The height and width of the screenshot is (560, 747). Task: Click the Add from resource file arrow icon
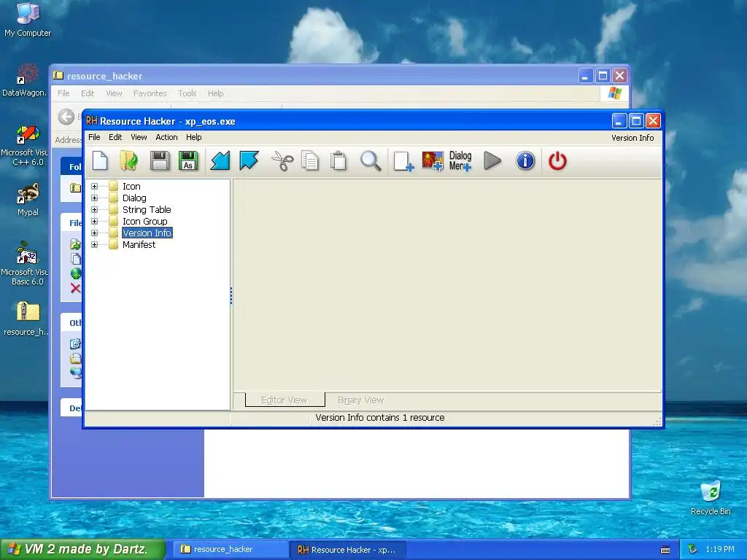(x=220, y=160)
